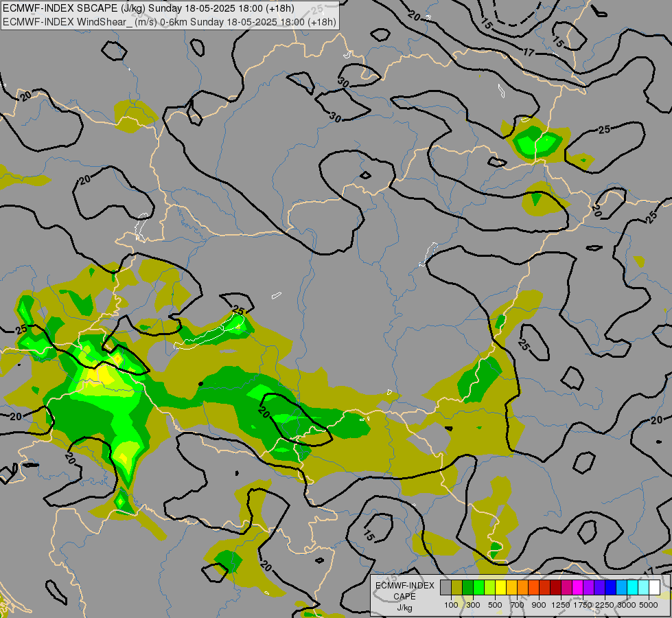Click the legend value '5000'
Viewport: 672px width, 618px height.
pyautogui.click(x=649, y=605)
